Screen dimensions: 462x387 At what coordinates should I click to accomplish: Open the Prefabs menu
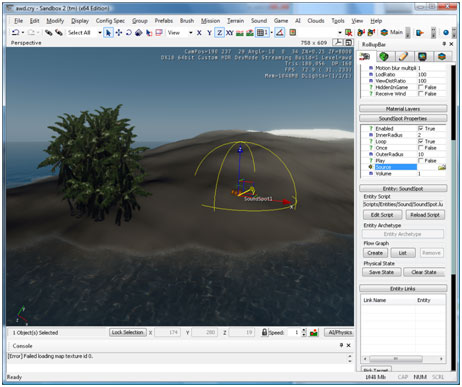click(164, 21)
